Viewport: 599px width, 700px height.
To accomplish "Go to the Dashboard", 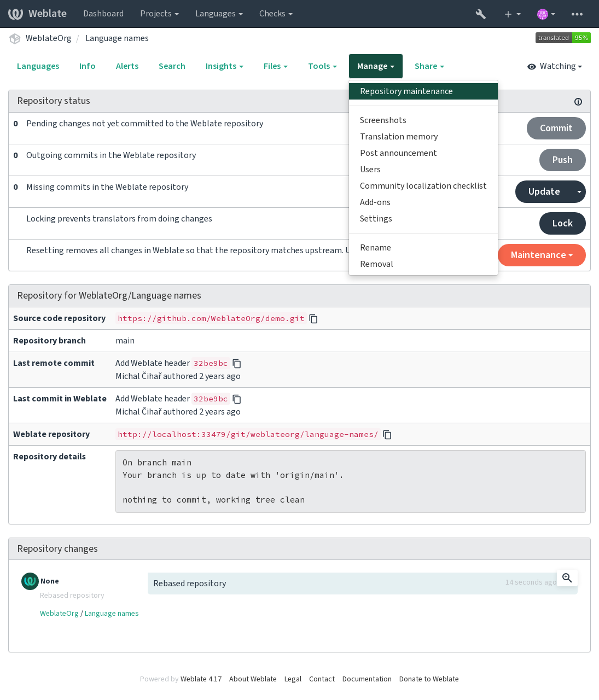I will click(x=103, y=14).
